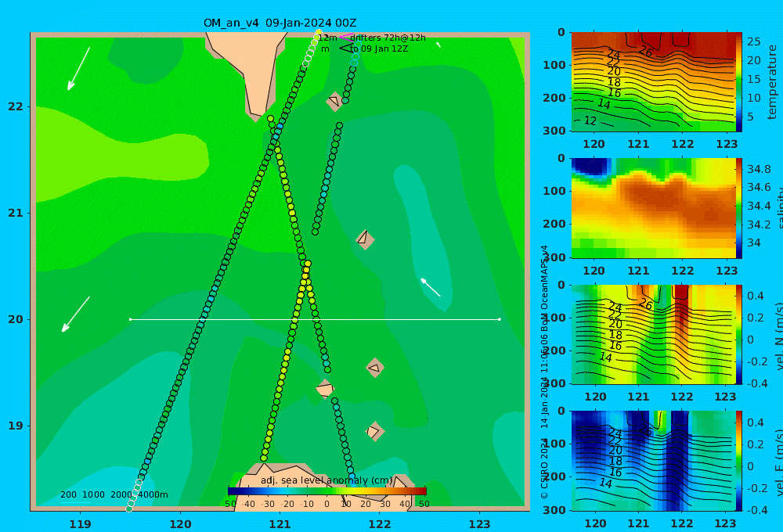Click the sea level anomaly colorbar
This screenshot has width=783, height=532.
click(327, 491)
